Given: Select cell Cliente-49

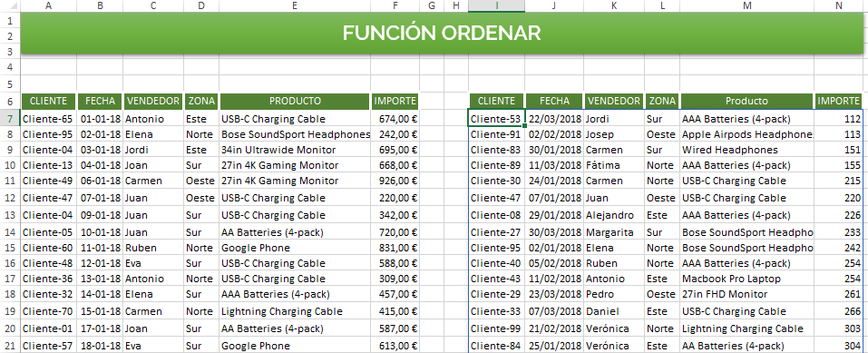Looking at the screenshot, I should pyautogui.click(x=48, y=181).
